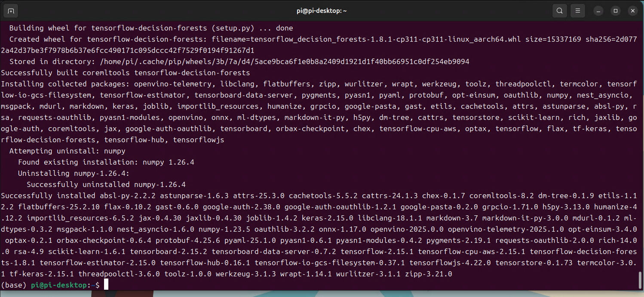Click the "Building wheel for tensorflow-decision-forests" line
Viewport: 644px width, 297px height.
click(151, 28)
